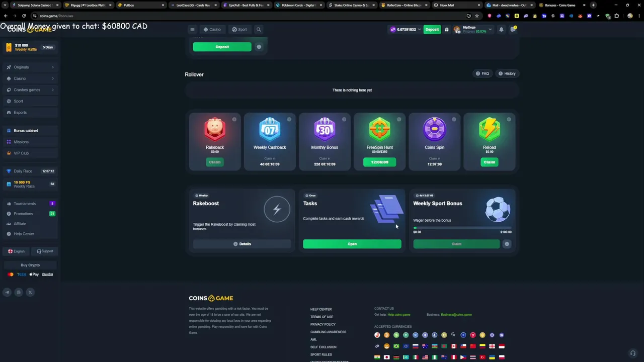Image resolution: width=644 pixels, height=362 pixels.
Task: Open the 10 000 FS Weekly Race
Action: pyautogui.click(x=31, y=184)
